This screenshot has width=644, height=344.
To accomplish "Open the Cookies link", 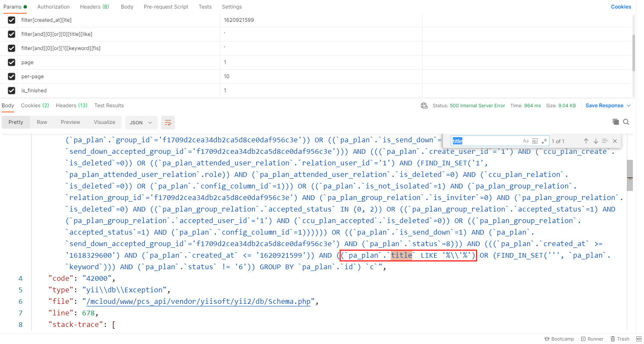I will (621, 7).
